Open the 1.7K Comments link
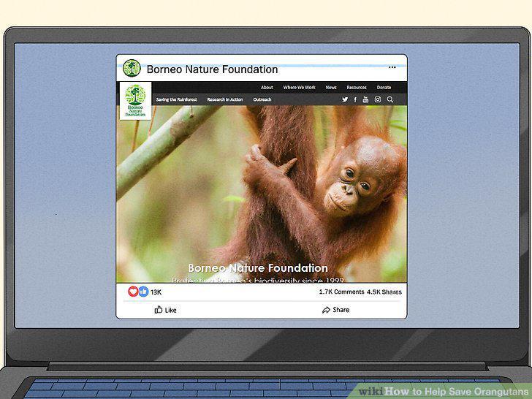The width and height of the screenshot is (532, 399). tap(341, 292)
